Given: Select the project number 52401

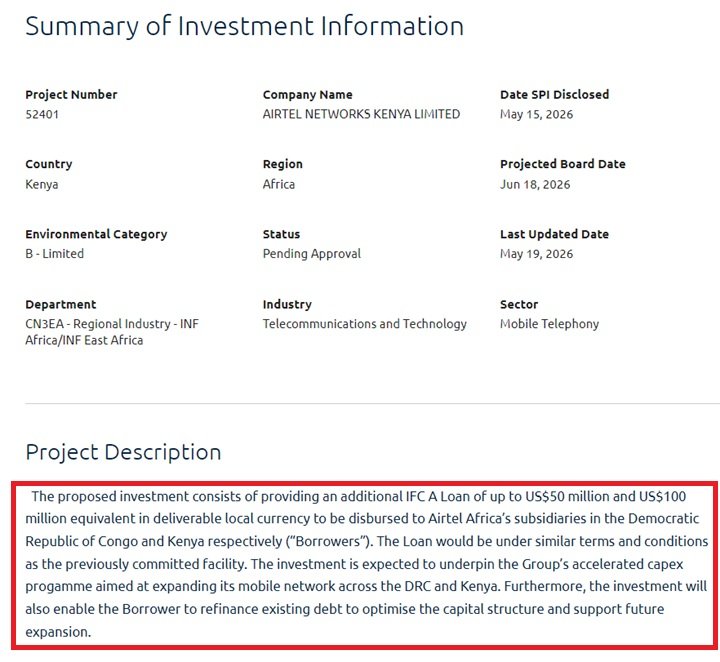Looking at the screenshot, I should click(x=42, y=114).
